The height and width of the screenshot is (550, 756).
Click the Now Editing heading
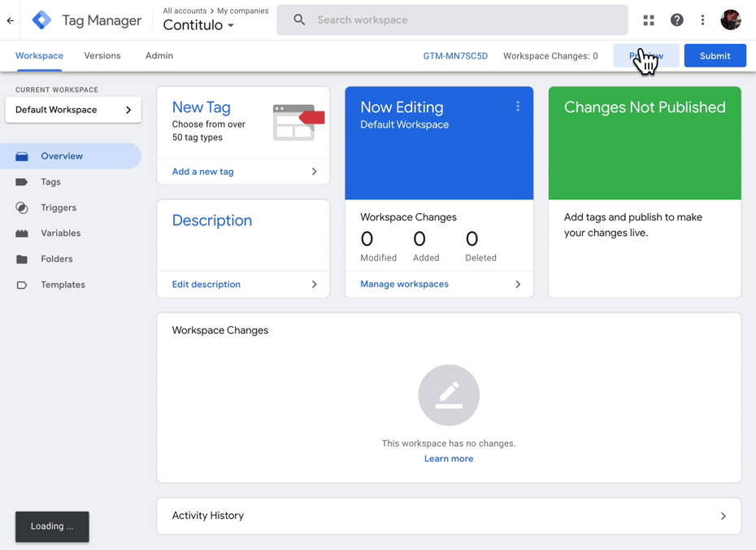tap(402, 107)
